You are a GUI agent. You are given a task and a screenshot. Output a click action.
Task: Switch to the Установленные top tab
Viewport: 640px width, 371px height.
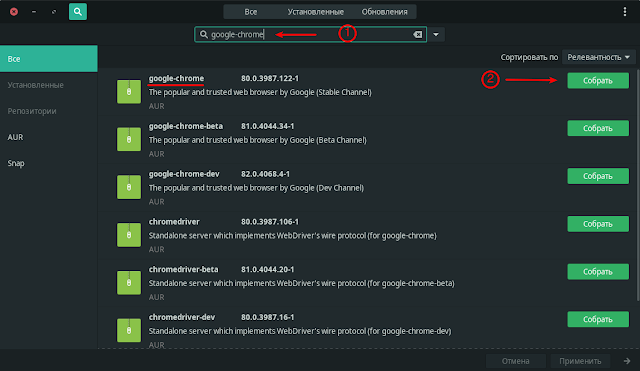316,12
